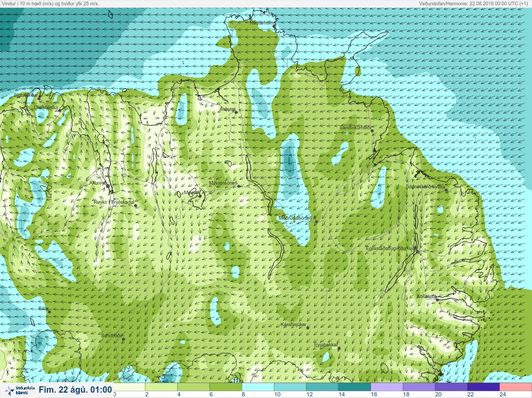Select the 10–12 m/s turquoise legend swatch

coord(290,386)
